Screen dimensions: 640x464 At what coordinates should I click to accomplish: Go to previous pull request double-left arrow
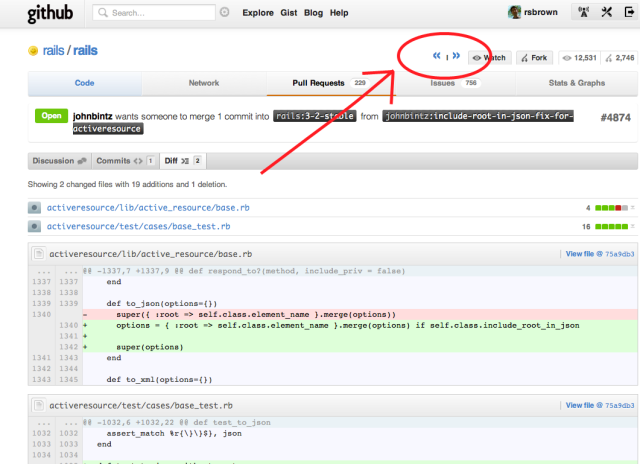click(437, 56)
